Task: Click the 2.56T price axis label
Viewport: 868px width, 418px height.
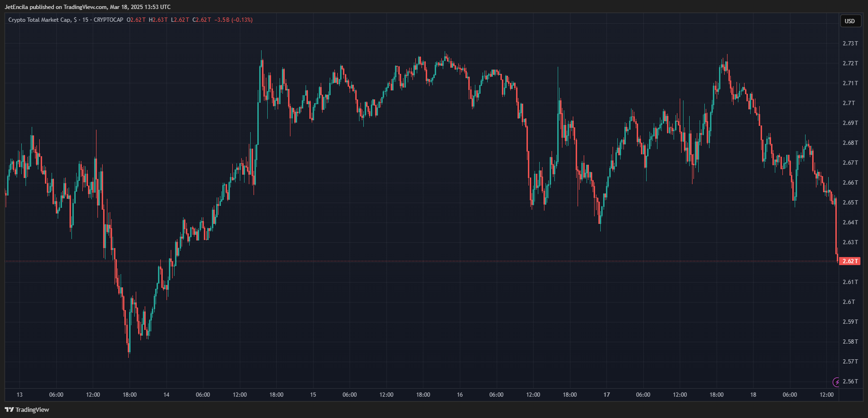Action: click(850, 382)
